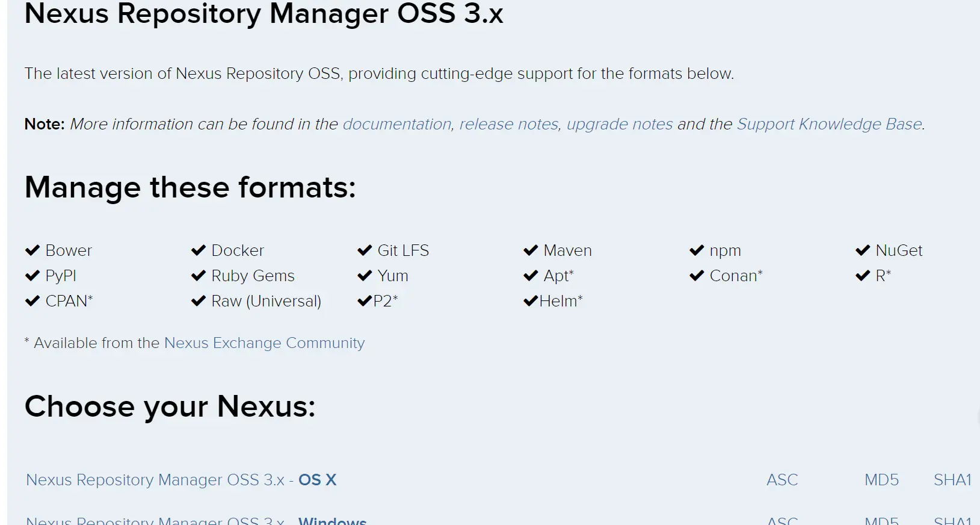The width and height of the screenshot is (980, 525).
Task: Click the checkmark before Ruby Gems
Action: point(199,276)
